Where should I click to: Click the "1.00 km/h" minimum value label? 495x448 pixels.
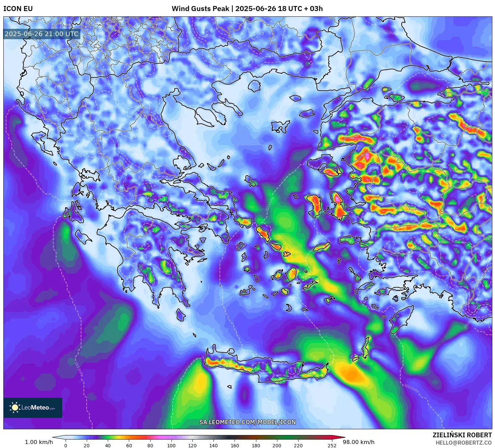coord(39,442)
